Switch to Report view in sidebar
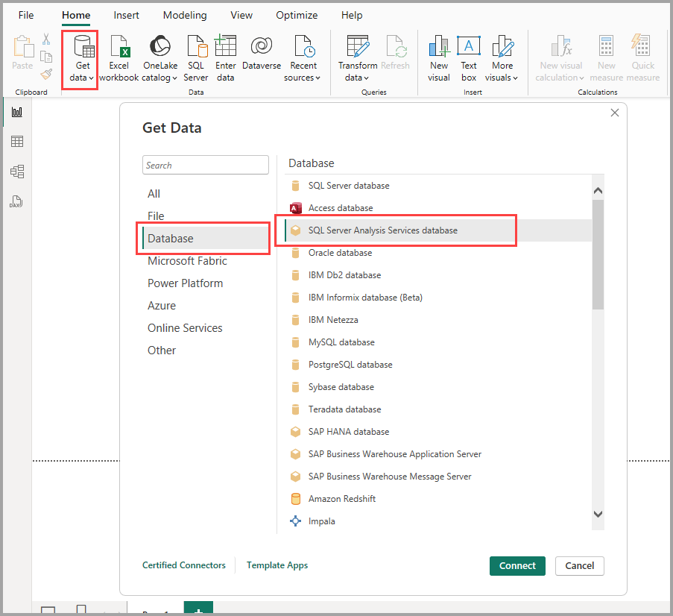The image size is (673, 616). (16, 112)
